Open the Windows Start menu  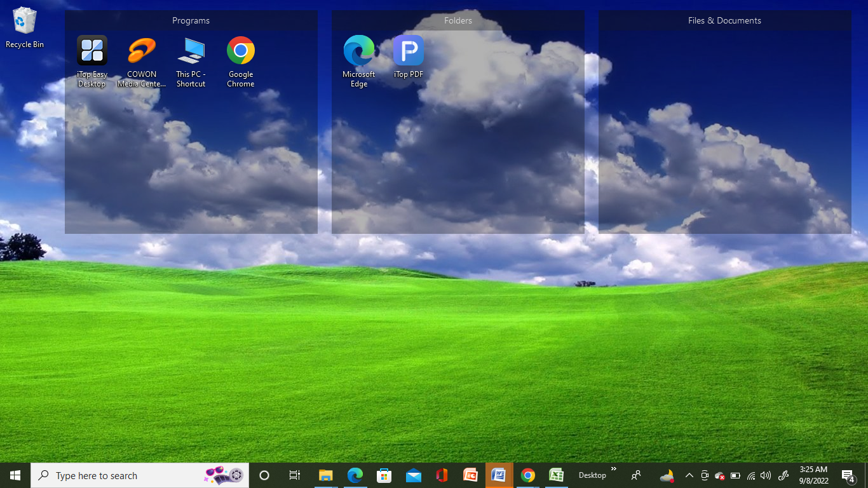(15, 475)
